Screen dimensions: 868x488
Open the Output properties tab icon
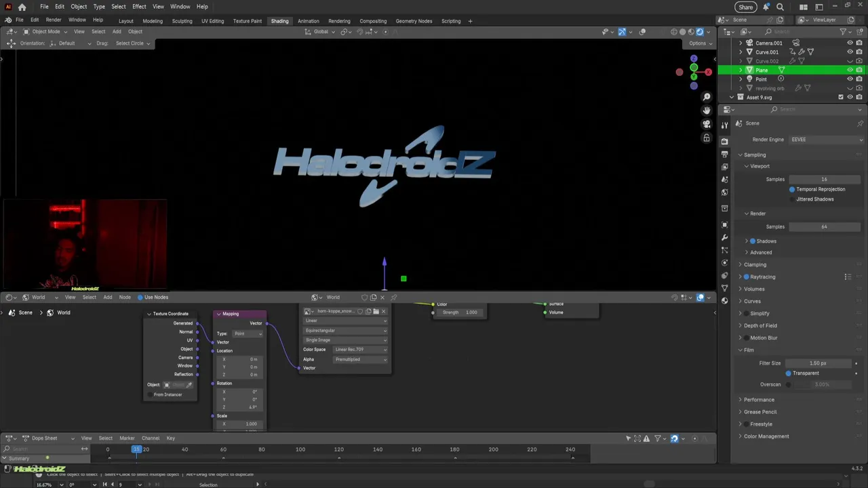[x=724, y=155]
